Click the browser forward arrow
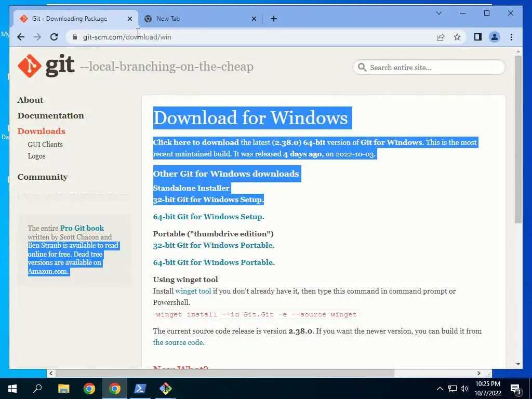This screenshot has height=399, width=532. pos(37,37)
